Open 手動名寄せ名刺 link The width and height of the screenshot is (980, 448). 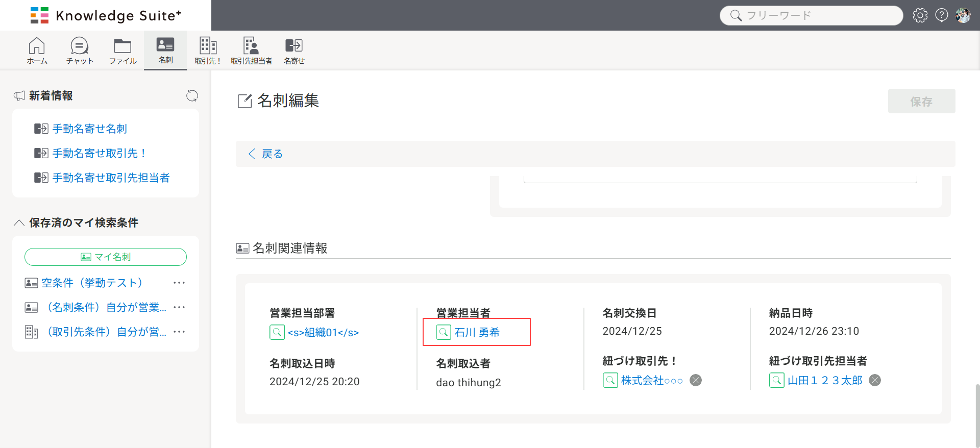tap(89, 129)
